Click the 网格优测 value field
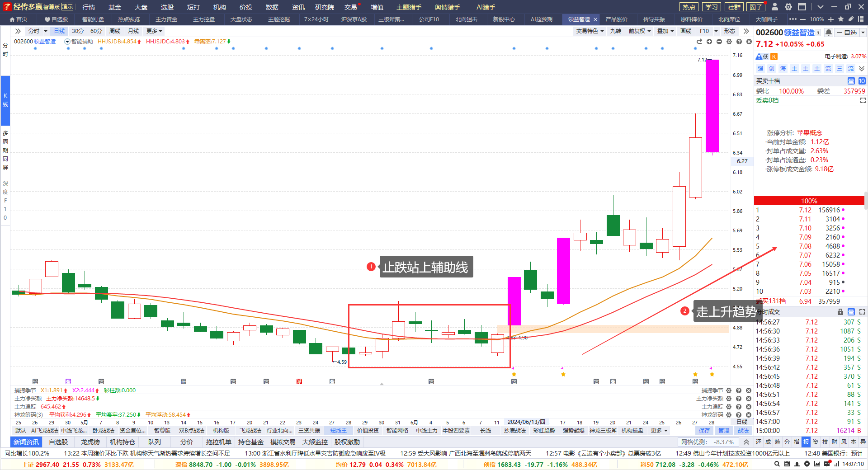This screenshot has height=470, width=868. pyautogui.click(x=708, y=442)
